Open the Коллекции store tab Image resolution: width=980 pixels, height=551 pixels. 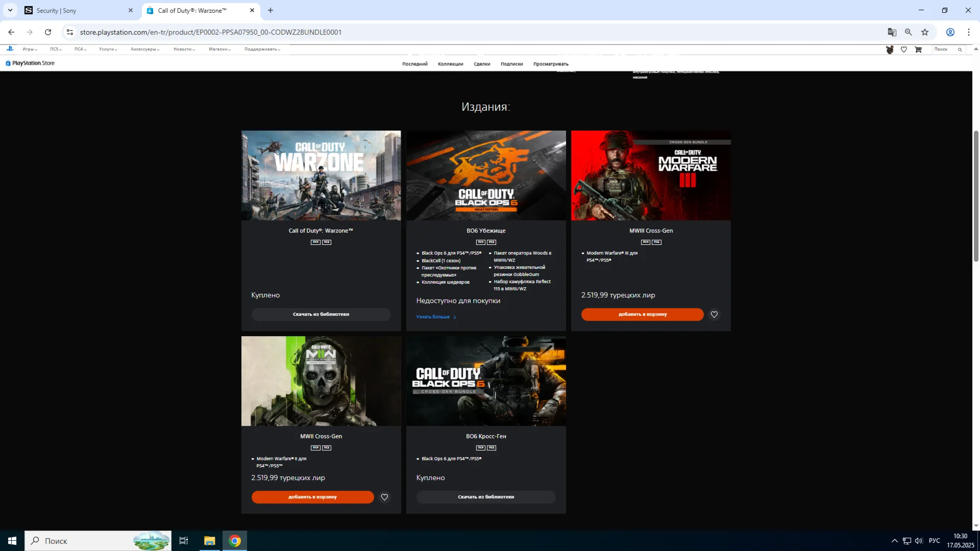pyautogui.click(x=450, y=64)
